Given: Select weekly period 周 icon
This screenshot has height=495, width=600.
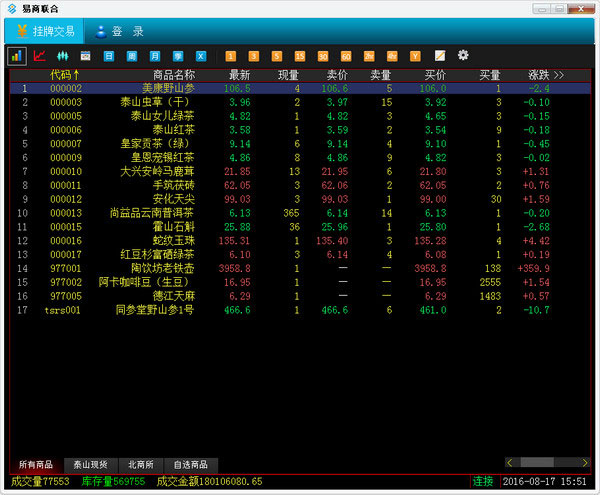Looking at the screenshot, I should (x=132, y=56).
